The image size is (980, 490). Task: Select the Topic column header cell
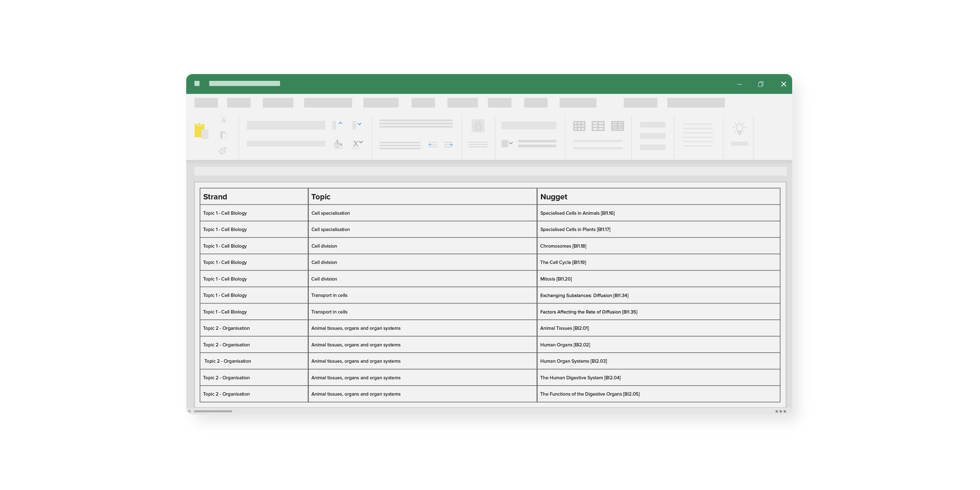(422, 196)
